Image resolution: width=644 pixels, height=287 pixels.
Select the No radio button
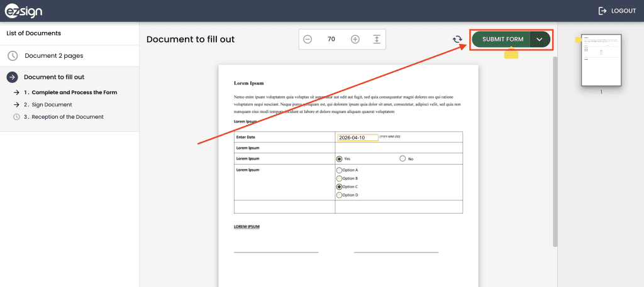(402, 159)
